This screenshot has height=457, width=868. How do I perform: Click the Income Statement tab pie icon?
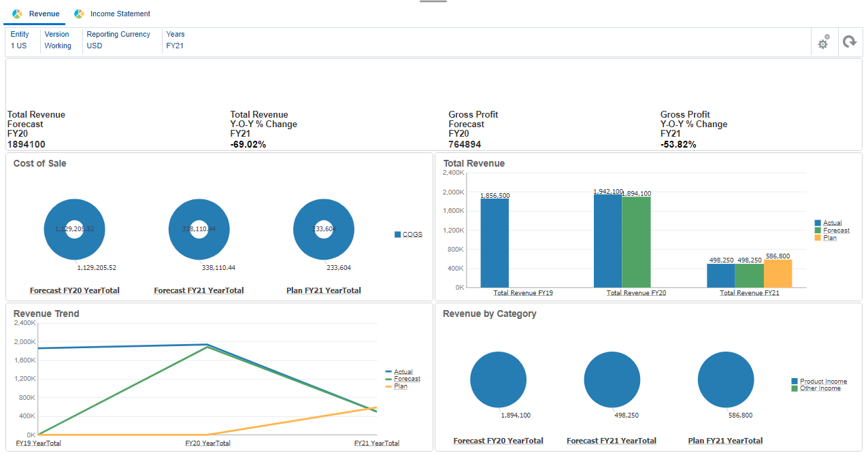79,14
